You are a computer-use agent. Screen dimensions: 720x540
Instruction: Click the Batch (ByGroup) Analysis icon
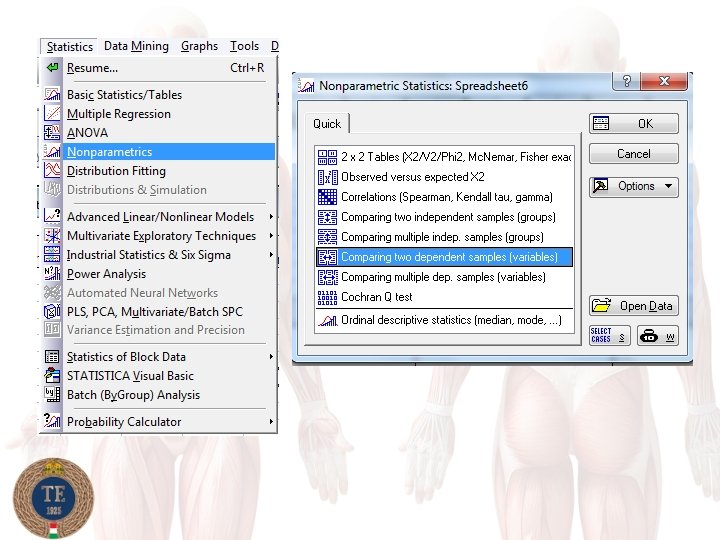[52, 394]
